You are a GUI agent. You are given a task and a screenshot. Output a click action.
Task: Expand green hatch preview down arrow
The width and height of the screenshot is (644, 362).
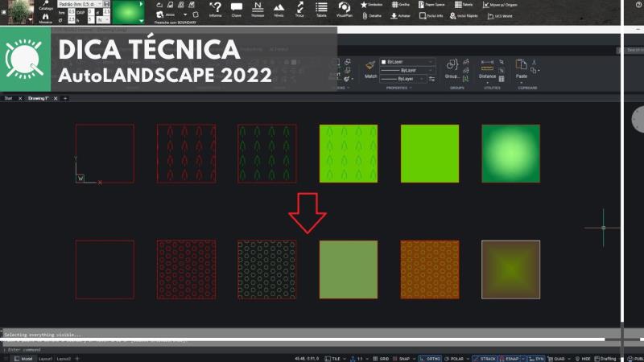click(142, 21)
